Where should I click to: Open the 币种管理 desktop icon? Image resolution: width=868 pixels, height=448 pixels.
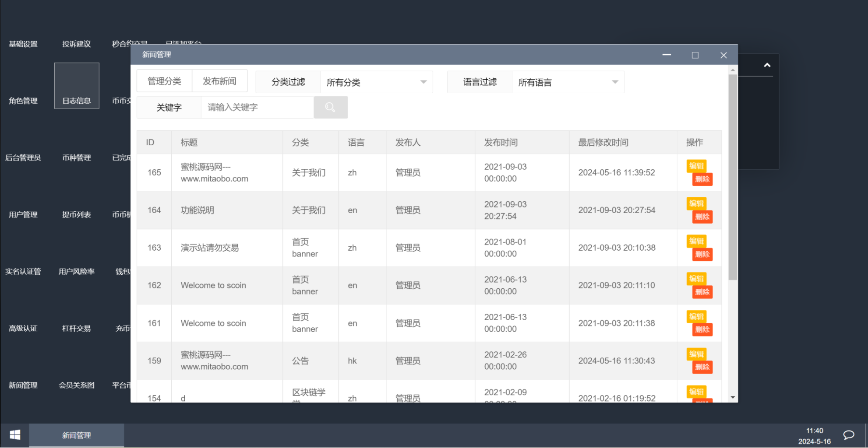[77, 157]
